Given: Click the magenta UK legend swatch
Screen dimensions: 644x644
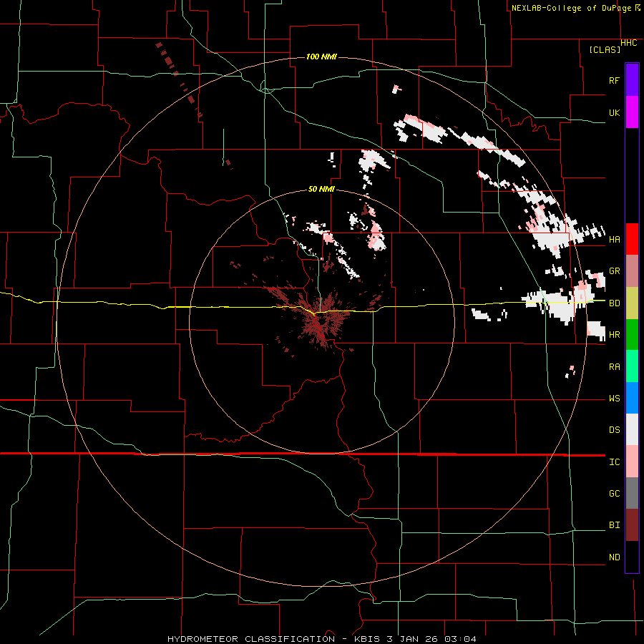Looking at the screenshot, I should pos(632,112).
